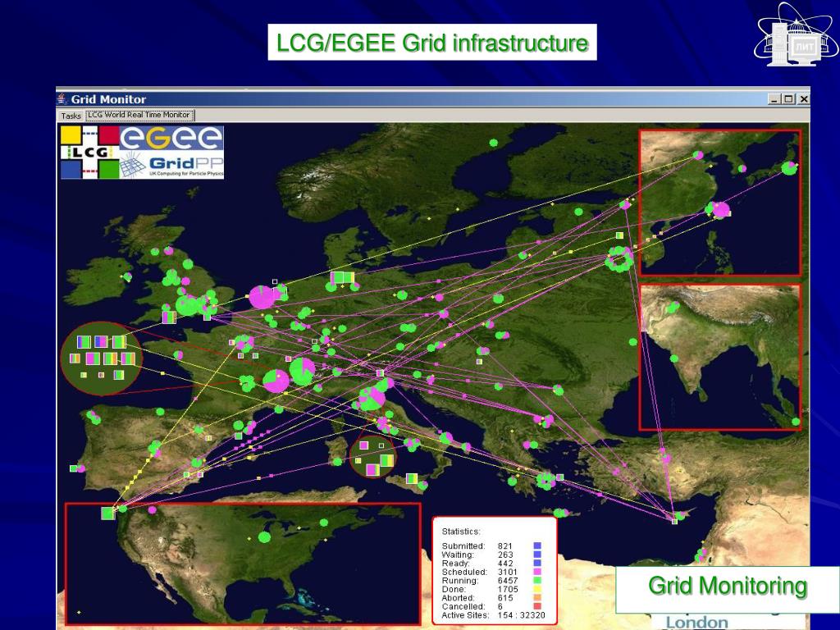Click the green site cluster in Israel

coord(701,555)
